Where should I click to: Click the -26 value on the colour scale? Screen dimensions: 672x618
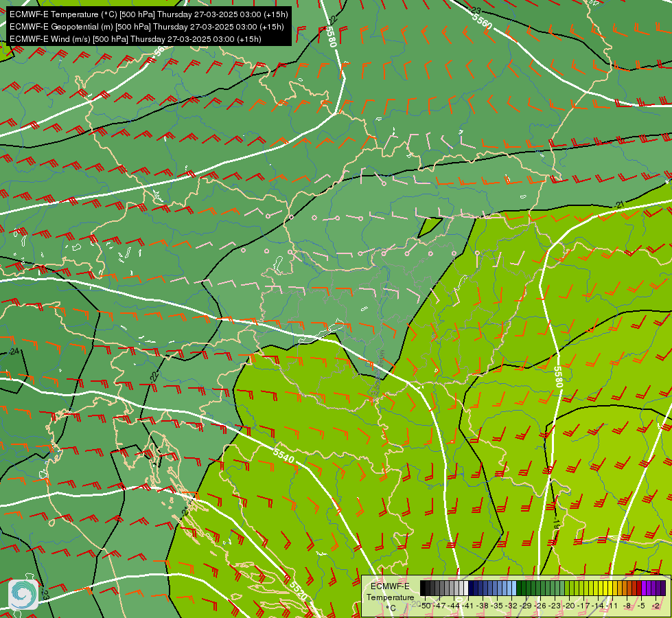pyautogui.click(x=540, y=606)
